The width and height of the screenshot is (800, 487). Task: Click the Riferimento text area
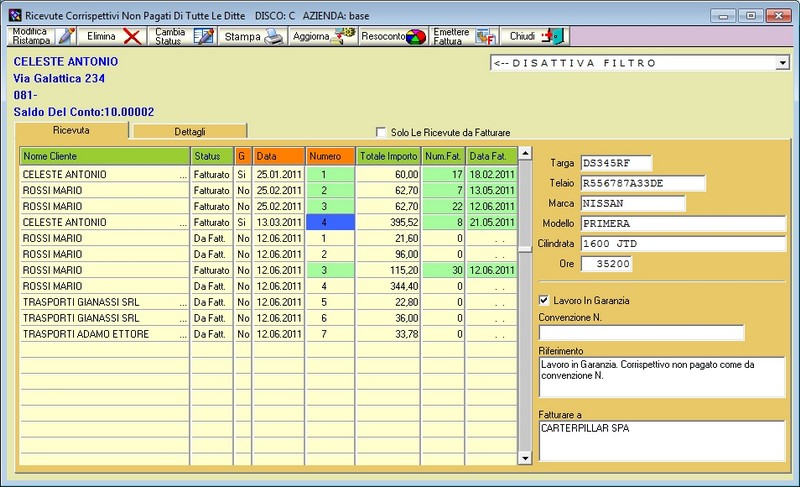point(662,377)
